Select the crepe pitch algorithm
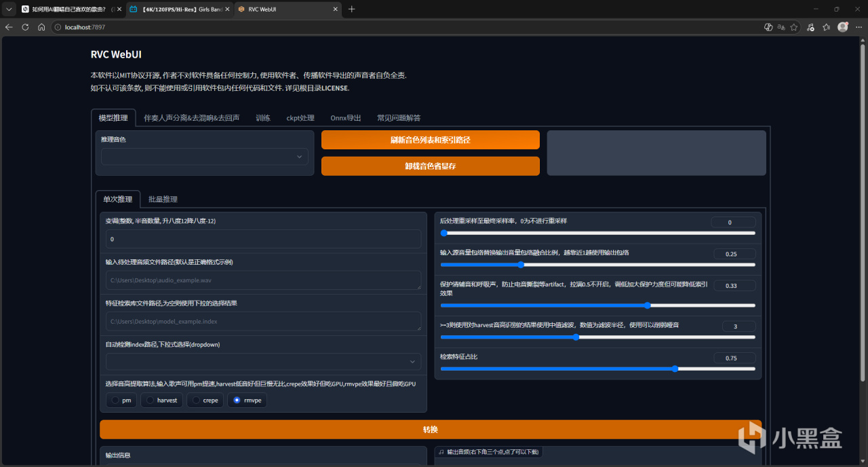This screenshot has height=467, width=868. [205, 400]
